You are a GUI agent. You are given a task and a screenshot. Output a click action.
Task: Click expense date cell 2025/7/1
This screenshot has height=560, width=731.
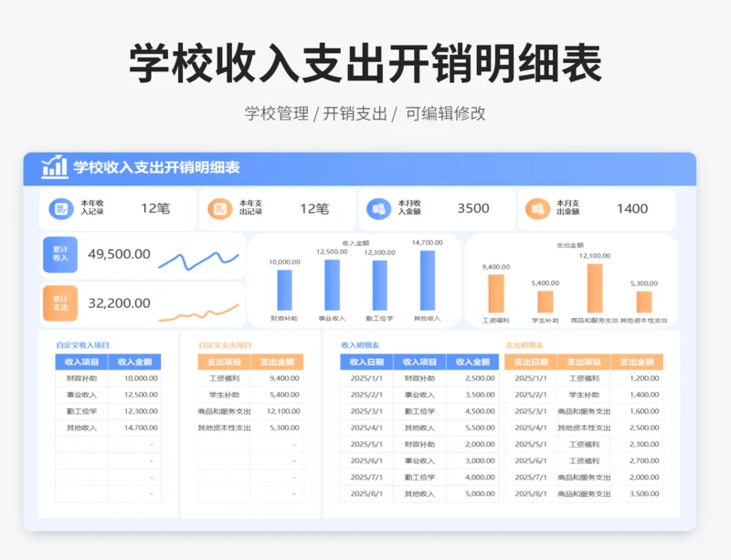click(531, 477)
